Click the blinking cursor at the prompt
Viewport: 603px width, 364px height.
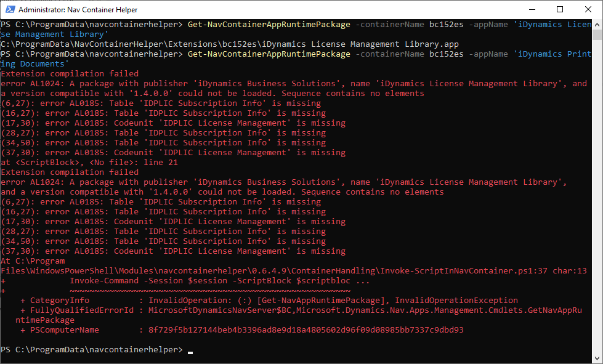click(190, 350)
